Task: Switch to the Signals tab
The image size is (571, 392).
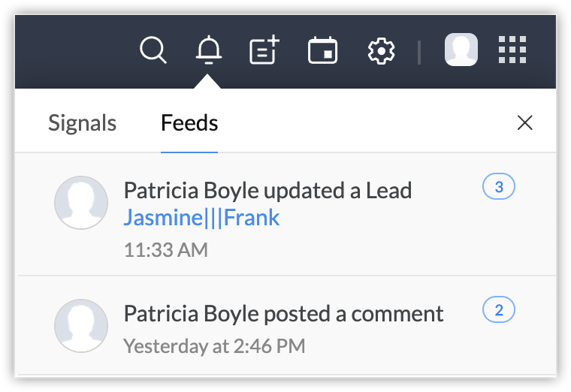Action: point(82,123)
